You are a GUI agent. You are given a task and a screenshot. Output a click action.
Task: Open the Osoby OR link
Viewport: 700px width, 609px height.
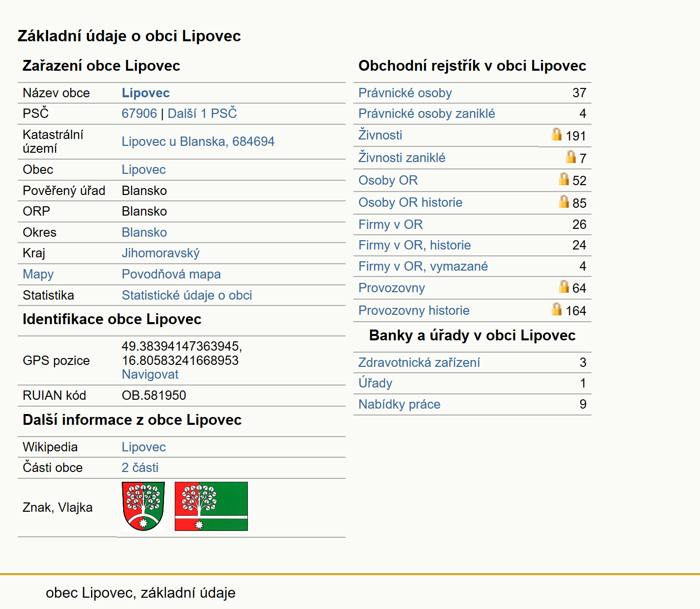click(388, 180)
